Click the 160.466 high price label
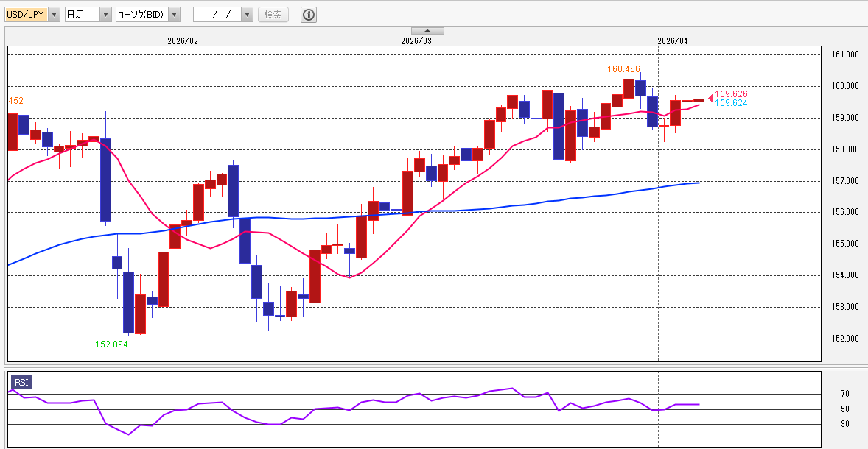 pyautogui.click(x=623, y=69)
